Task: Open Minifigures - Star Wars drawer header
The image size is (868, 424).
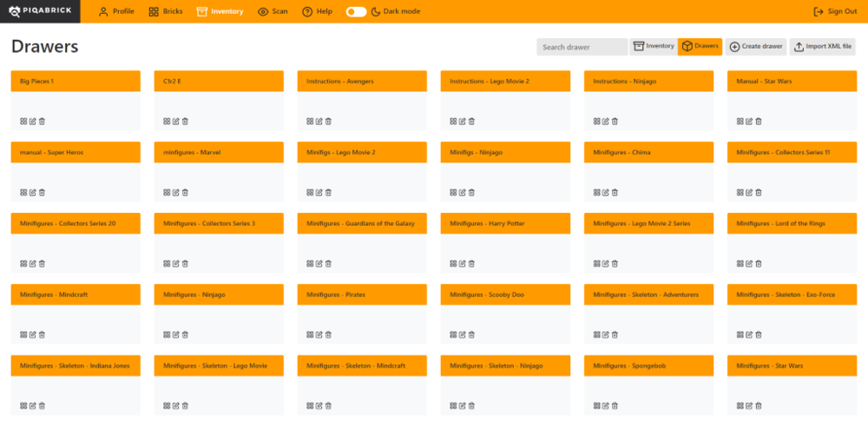Action: [792, 366]
